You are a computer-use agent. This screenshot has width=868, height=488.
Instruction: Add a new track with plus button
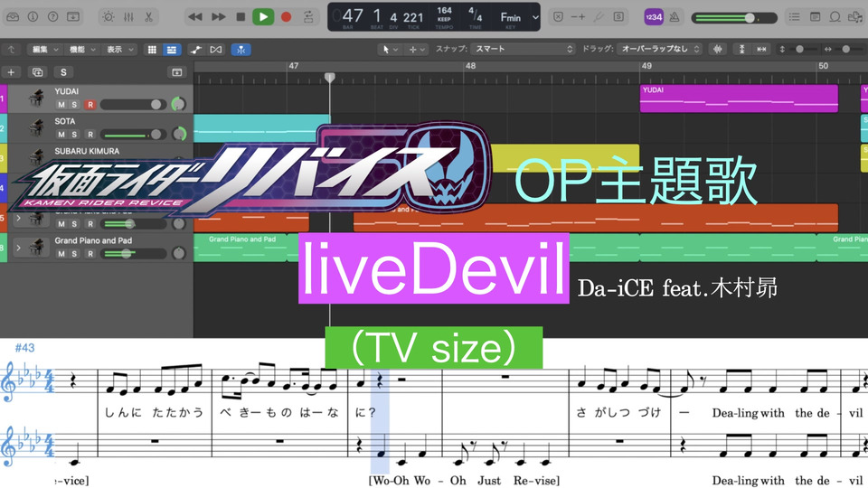coord(11,72)
